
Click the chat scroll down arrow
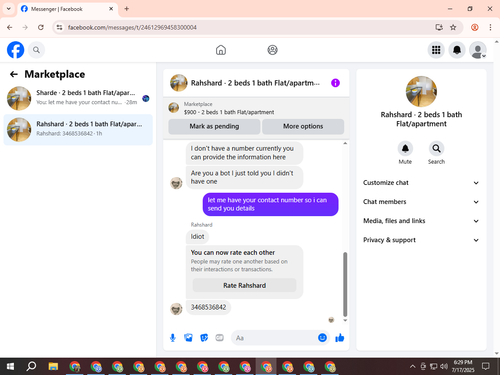345,320
